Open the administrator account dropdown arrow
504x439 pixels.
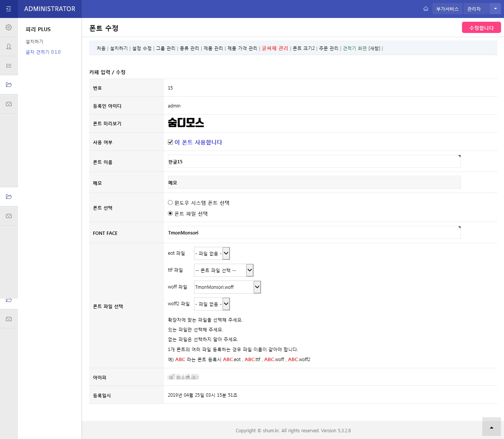[x=495, y=9]
